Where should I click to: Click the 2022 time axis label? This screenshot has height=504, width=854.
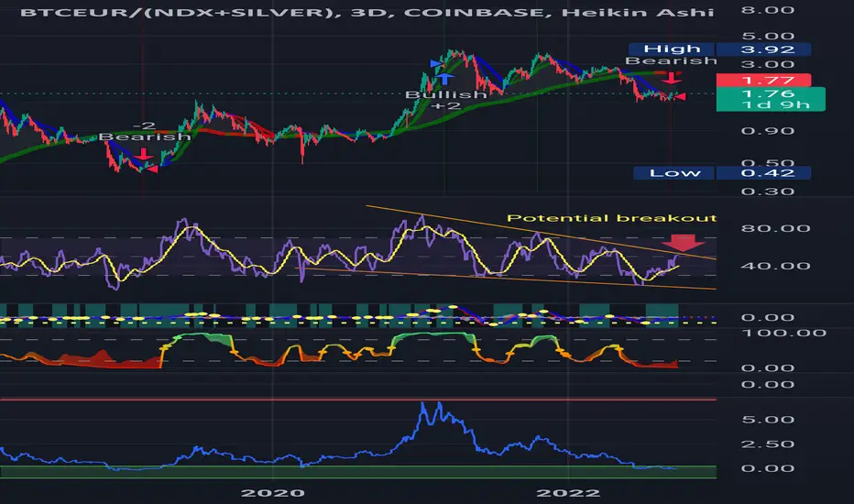click(568, 493)
